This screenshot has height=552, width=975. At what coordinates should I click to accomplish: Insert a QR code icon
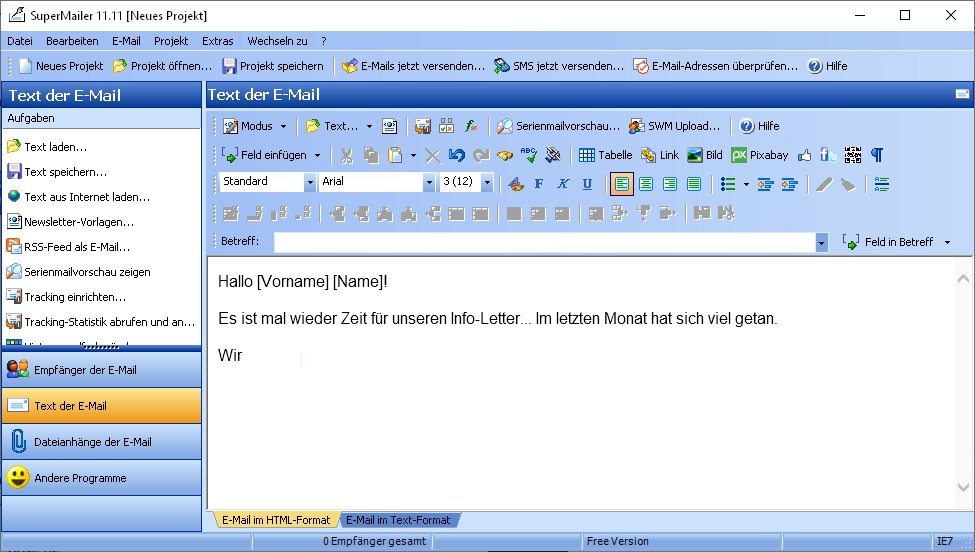click(853, 155)
